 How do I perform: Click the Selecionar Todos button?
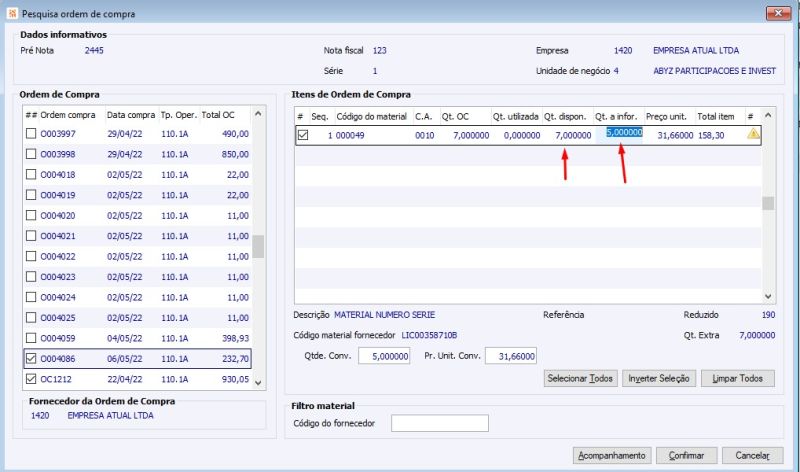click(x=580, y=379)
